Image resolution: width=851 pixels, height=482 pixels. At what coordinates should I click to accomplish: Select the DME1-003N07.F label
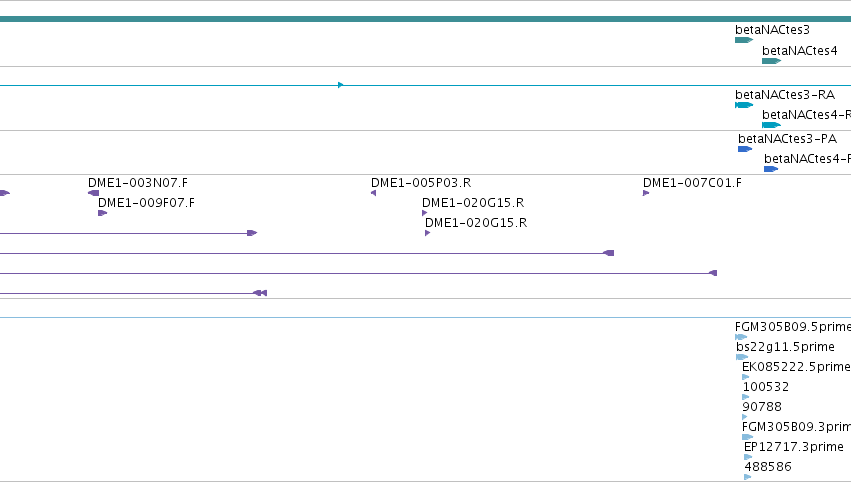[x=138, y=183]
